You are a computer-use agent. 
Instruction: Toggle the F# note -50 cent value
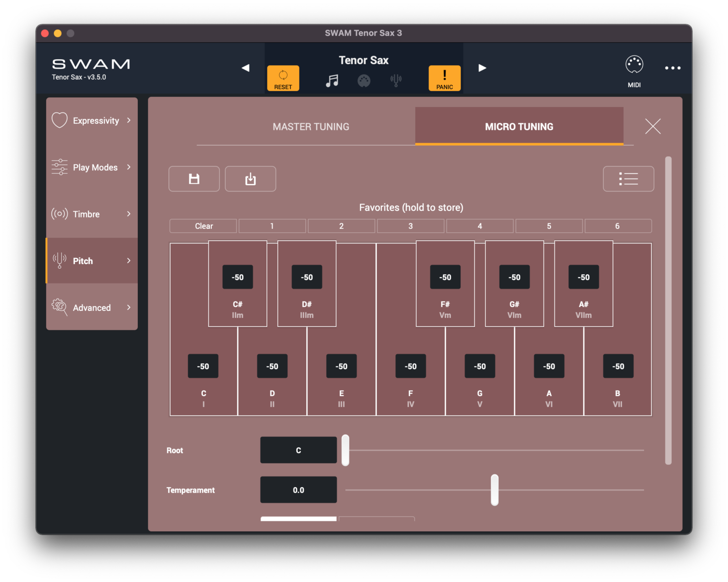click(445, 277)
